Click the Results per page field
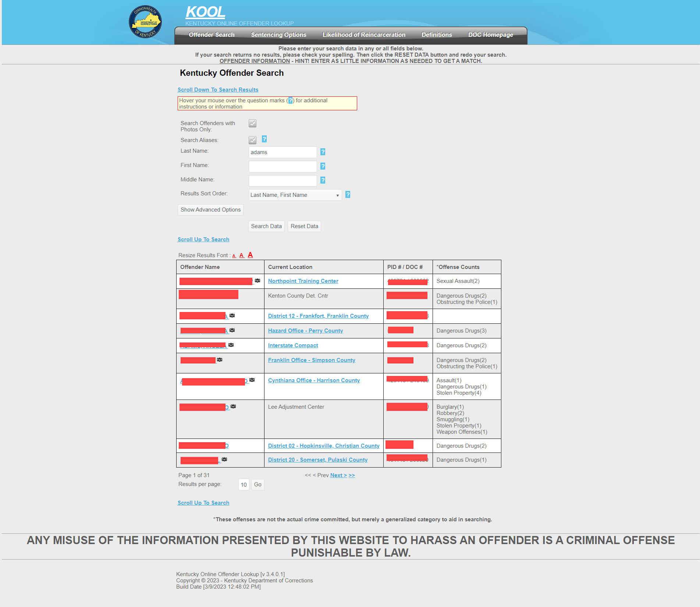The height and width of the screenshot is (607, 700). [244, 484]
